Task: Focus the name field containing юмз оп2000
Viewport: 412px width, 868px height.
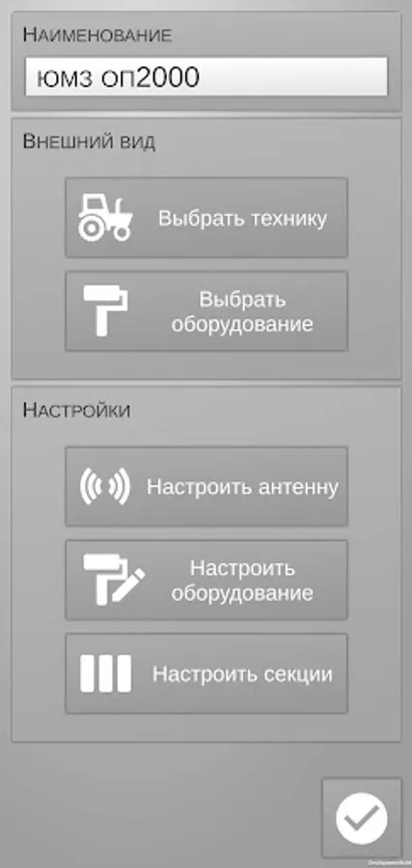Action: pyautogui.click(x=206, y=77)
